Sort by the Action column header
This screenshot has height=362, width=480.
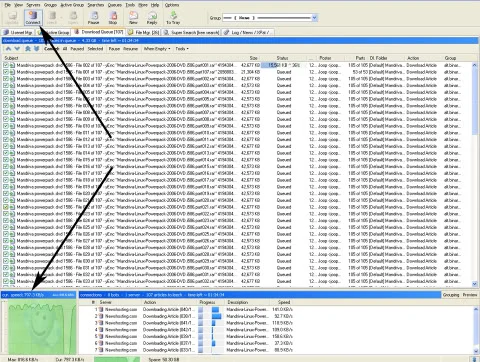(x=413, y=58)
